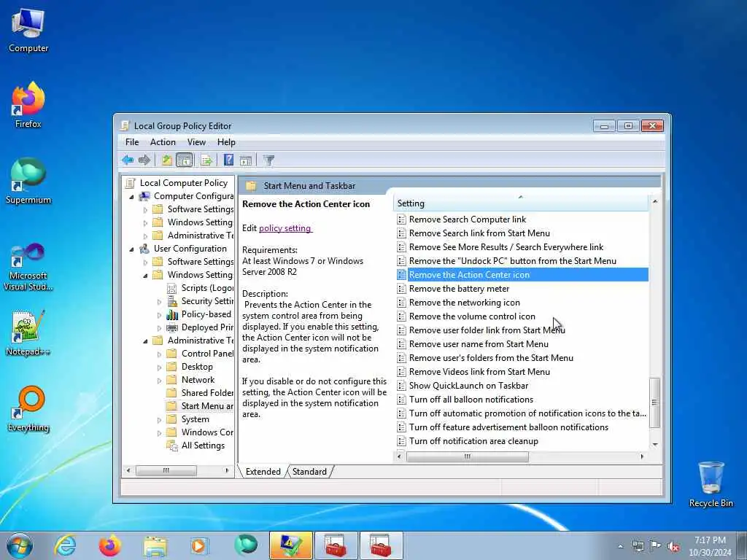Go up one level with the folder icon
The height and width of the screenshot is (560, 747).
(167, 160)
